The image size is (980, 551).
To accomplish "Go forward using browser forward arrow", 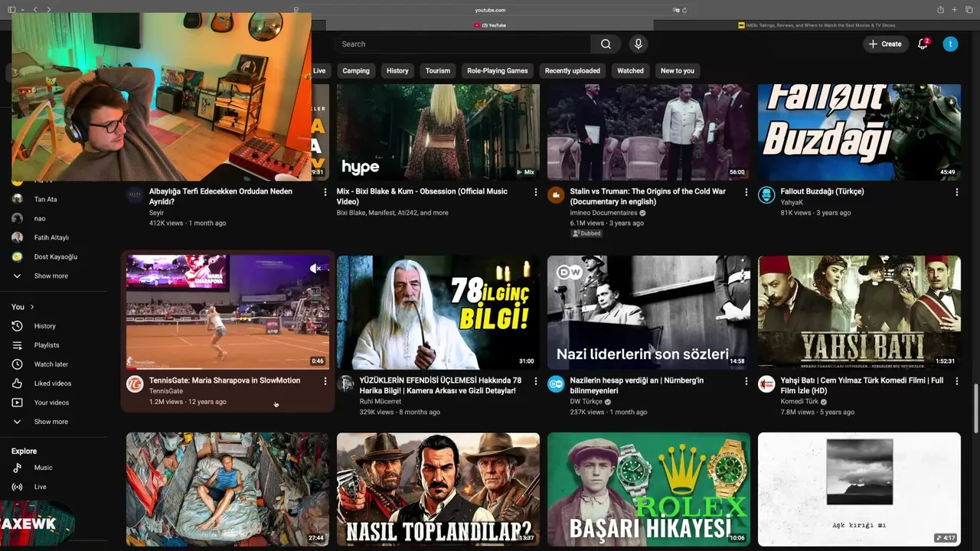I will 48,10.
